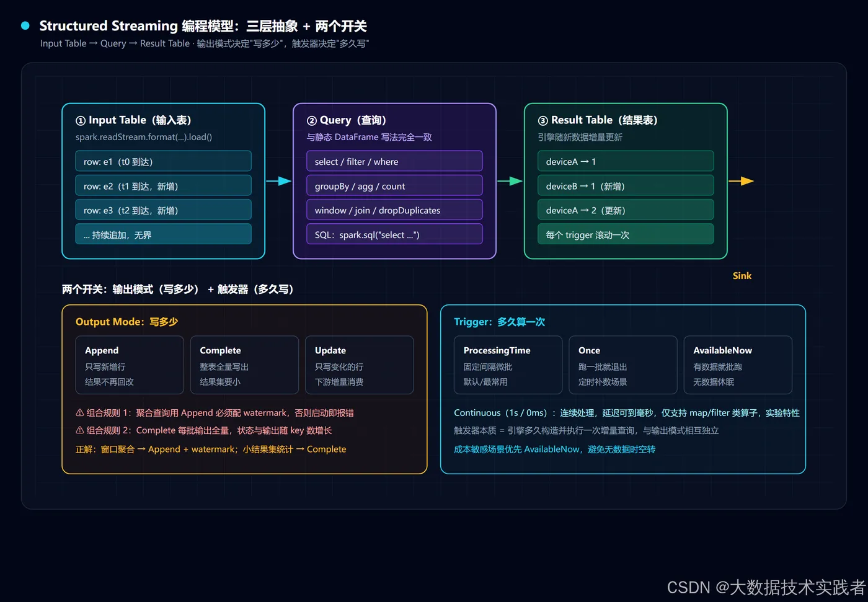
Task: Click the '触发器本质 = 引擎多久构造并执行' line
Action: pos(587,430)
